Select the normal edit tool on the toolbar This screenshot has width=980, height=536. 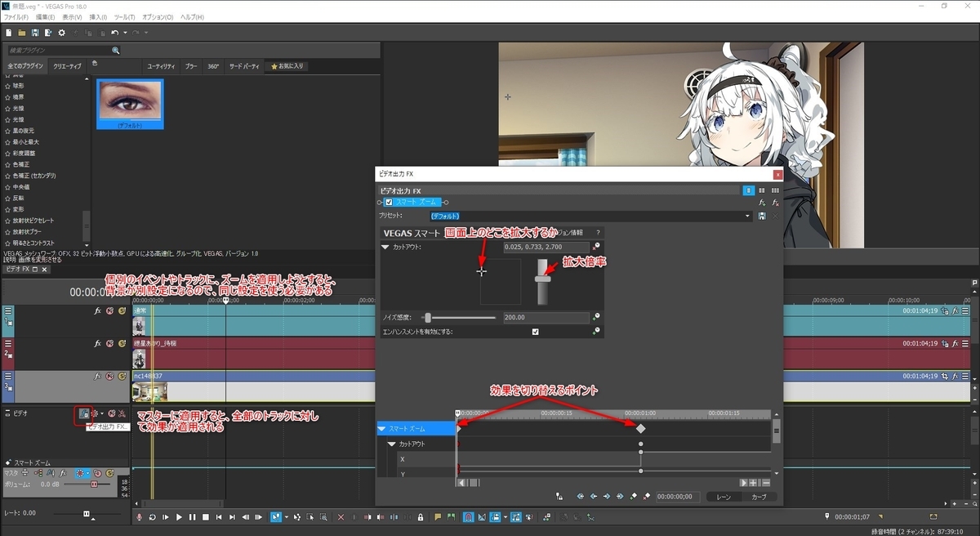275,517
